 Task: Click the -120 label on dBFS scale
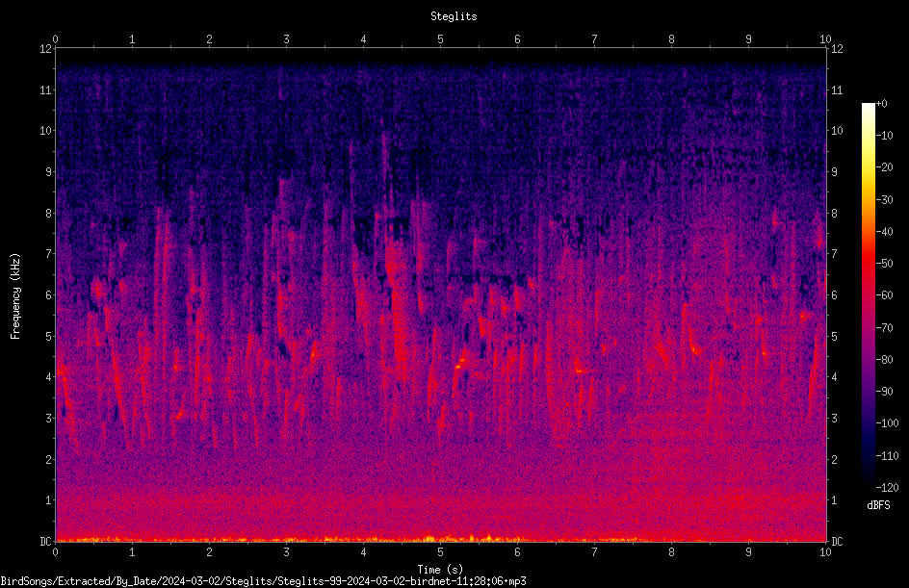887,488
